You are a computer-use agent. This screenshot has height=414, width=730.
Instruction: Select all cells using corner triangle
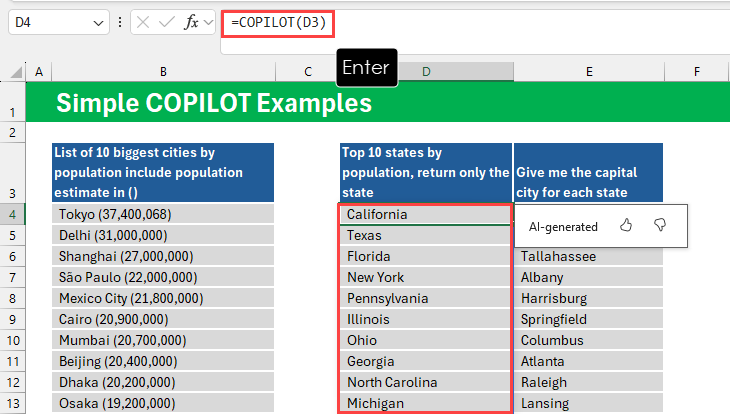pos(16,72)
